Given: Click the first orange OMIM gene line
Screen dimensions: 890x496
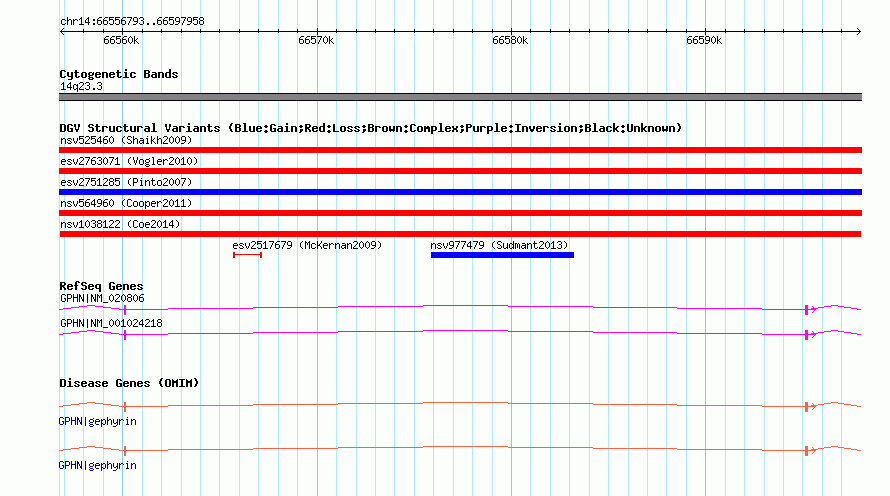Looking at the screenshot, I should 460,405.
